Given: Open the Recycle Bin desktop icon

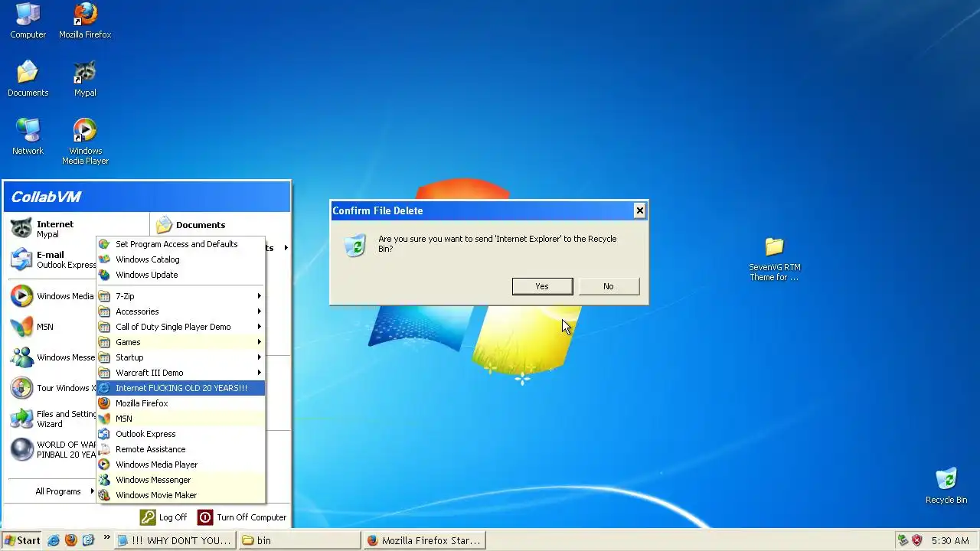Looking at the screenshot, I should click(946, 486).
